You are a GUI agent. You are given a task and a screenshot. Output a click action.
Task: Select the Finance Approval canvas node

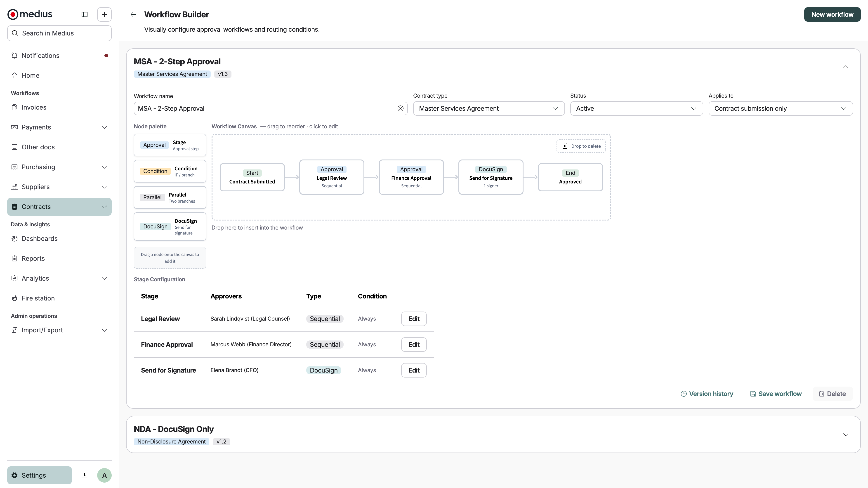click(x=411, y=177)
